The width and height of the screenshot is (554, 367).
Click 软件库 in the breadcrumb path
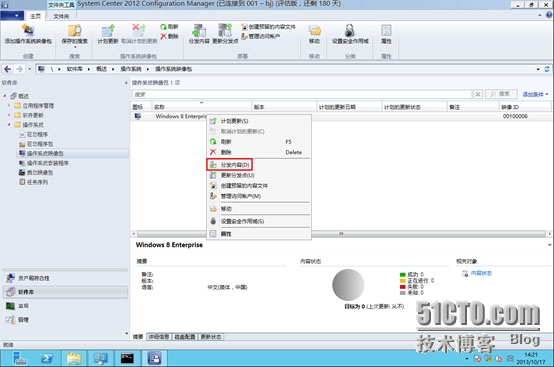click(75, 69)
